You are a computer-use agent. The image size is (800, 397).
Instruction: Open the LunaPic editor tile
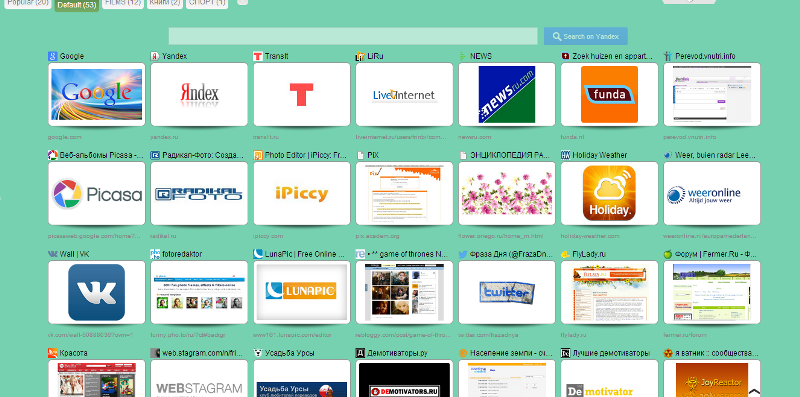(x=302, y=292)
